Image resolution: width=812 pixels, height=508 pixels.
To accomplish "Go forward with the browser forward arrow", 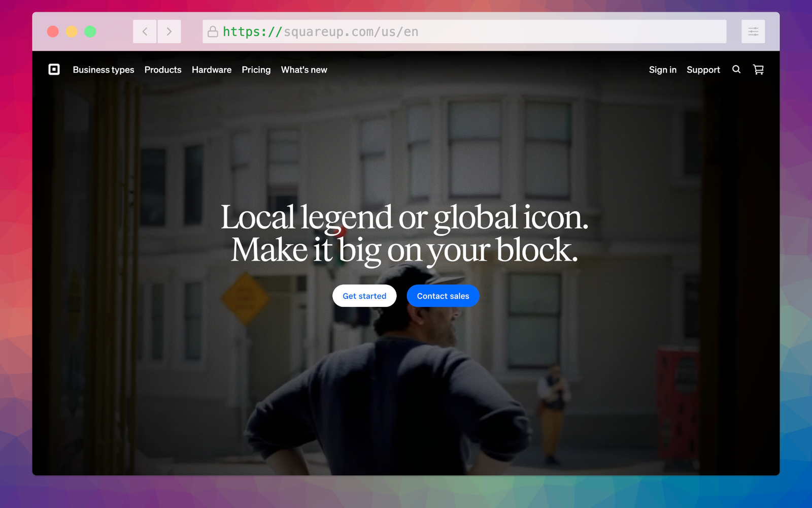I will [169, 31].
